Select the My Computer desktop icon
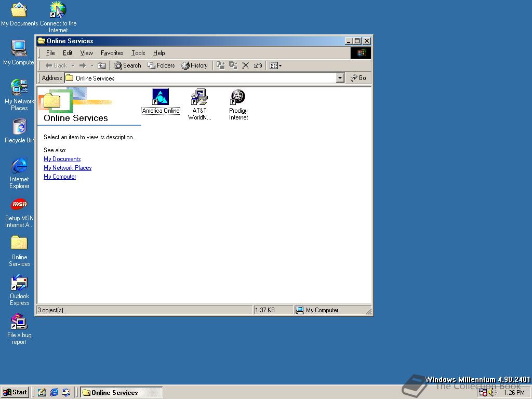532x399 pixels. click(x=19, y=52)
